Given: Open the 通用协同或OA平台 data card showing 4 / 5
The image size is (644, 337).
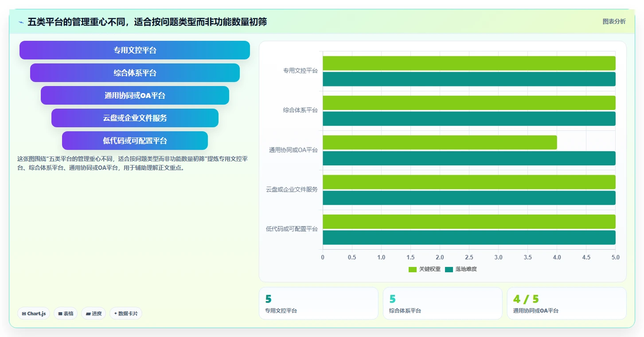Looking at the screenshot, I should coord(567,303).
